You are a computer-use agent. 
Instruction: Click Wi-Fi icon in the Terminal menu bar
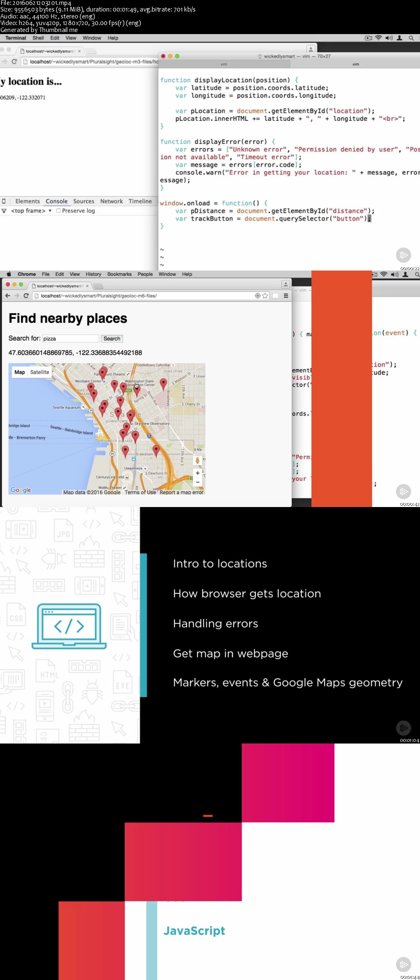tap(379, 38)
